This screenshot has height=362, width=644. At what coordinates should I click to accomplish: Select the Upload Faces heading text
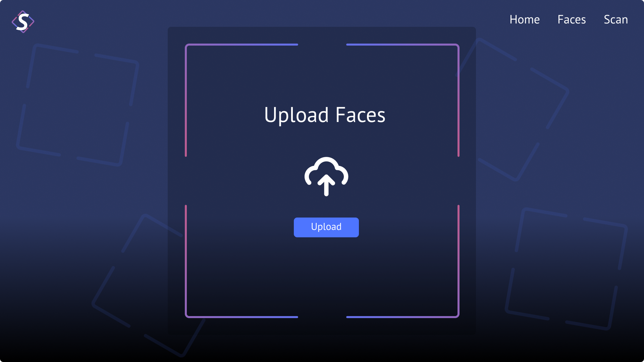click(325, 115)
